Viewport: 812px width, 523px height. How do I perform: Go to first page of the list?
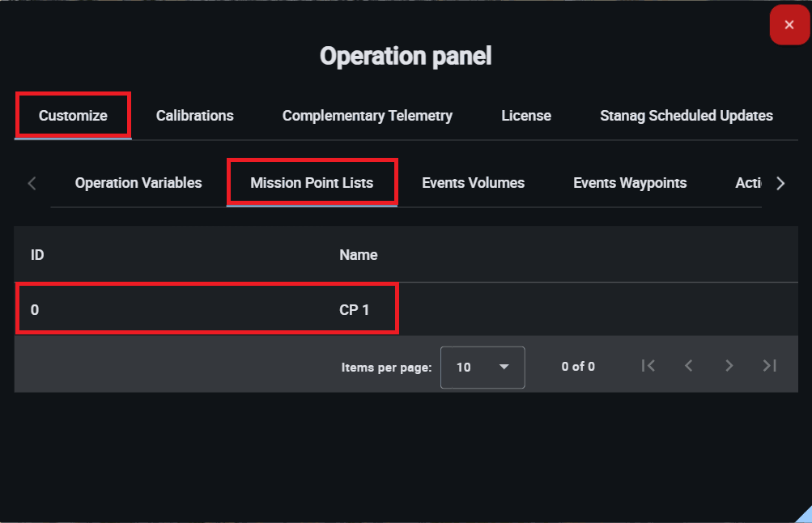(x=648, y=366)
